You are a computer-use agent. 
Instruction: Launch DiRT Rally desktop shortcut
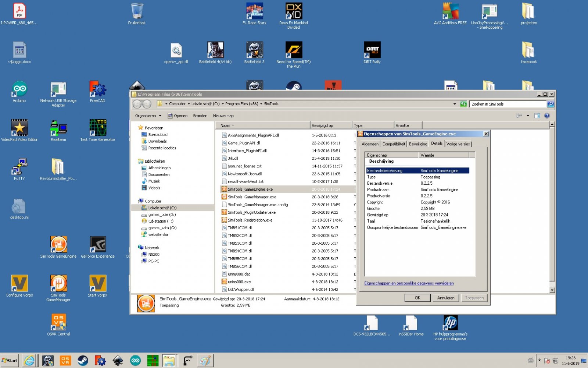372,53
